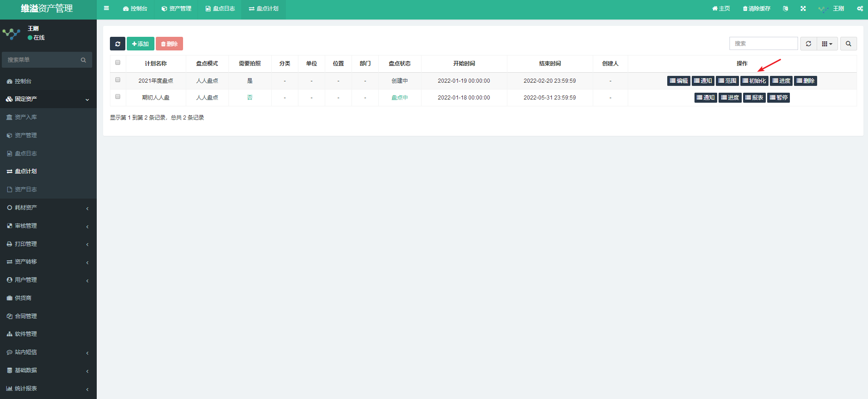
Task: Click the table 搜索 input field
Action: (763, 44)
